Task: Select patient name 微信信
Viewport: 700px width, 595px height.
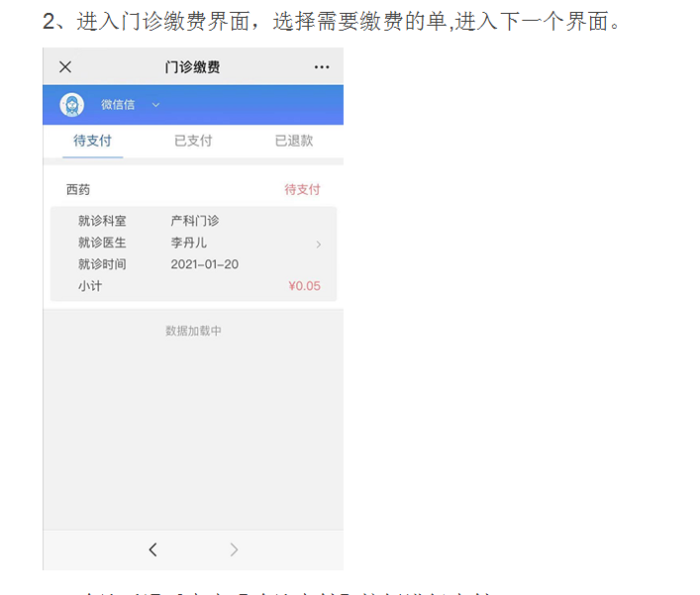Action: (x=118, y=105)
